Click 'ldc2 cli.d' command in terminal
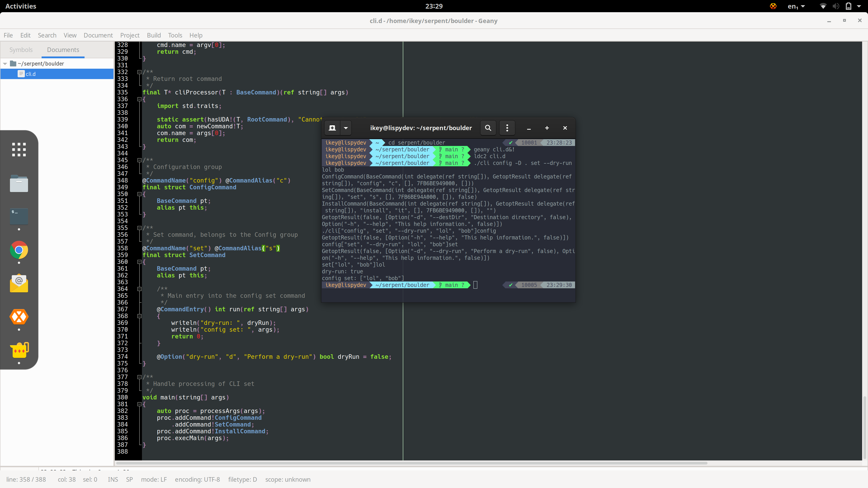The width and height of the screenshot is (868, 488). [490, 156]
